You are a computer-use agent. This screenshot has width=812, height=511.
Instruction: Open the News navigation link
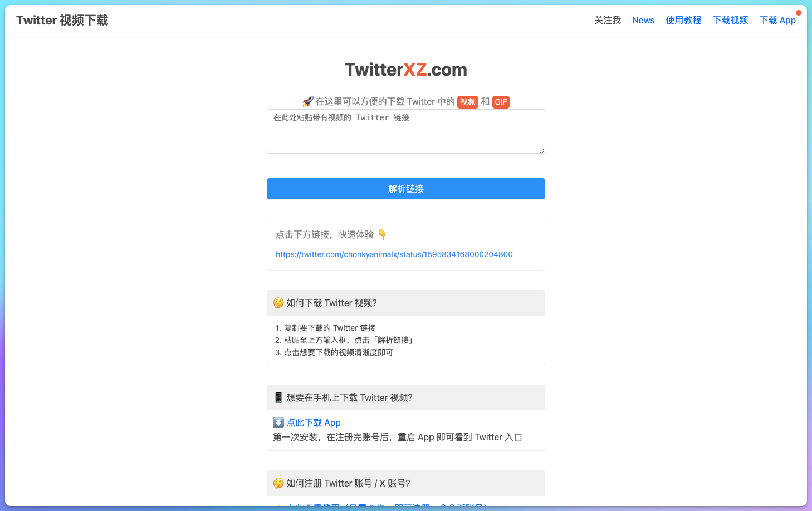point(643,21)
